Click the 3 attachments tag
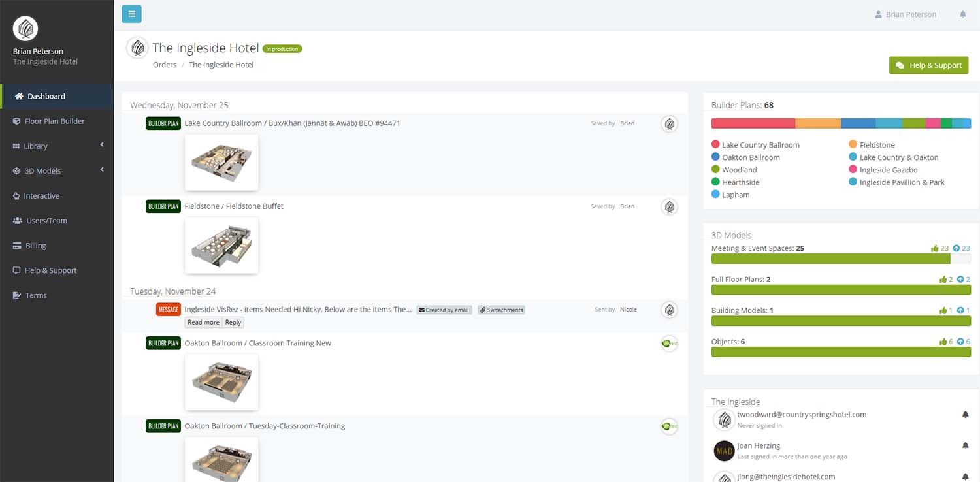 (501, 310)
